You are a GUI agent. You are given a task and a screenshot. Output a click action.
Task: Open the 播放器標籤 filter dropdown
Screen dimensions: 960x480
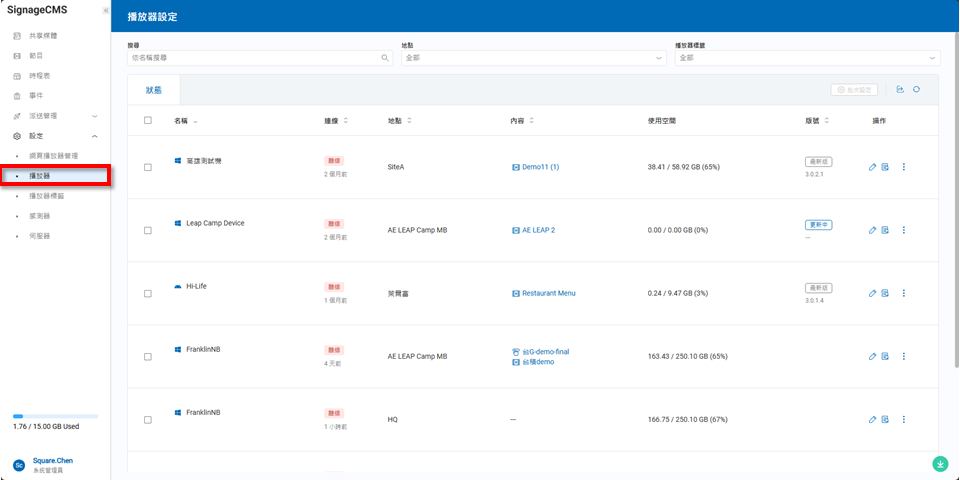(x=806, y=59)
